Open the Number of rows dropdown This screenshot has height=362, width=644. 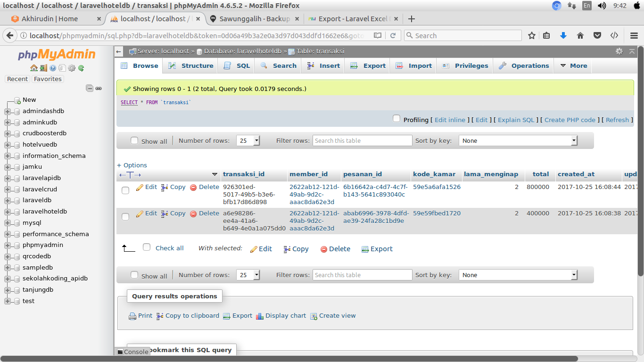(x=248, y=140)
